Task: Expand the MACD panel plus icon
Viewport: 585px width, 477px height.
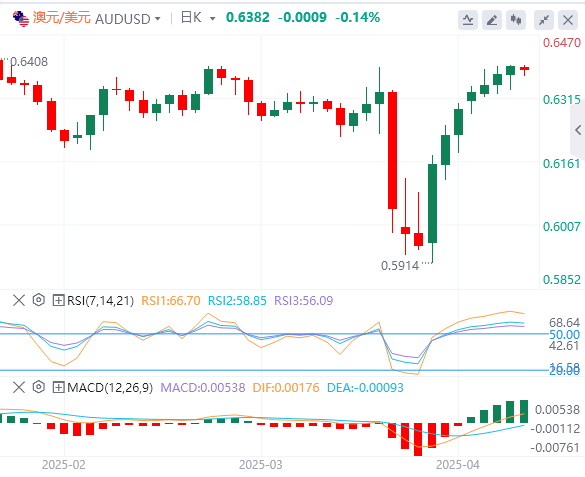Action: coord(58,387)
